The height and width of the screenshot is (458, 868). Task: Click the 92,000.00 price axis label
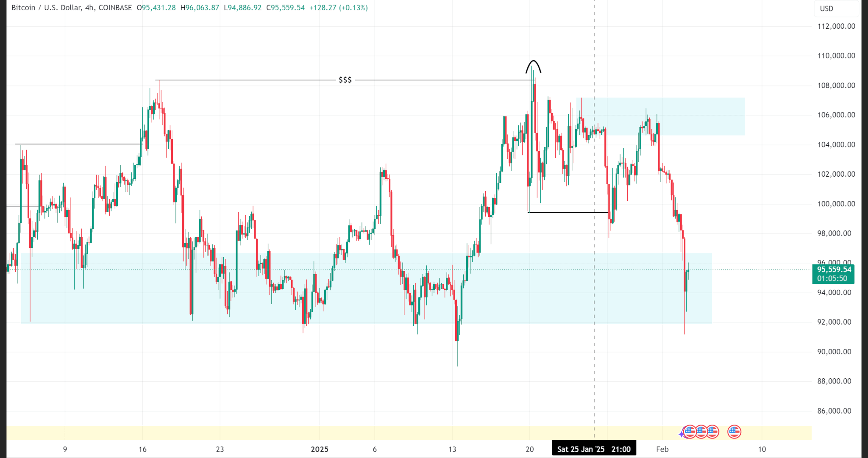pos(834,322)
